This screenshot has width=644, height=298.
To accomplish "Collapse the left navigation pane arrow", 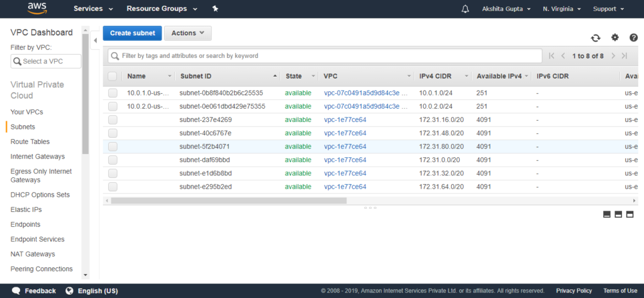I will pos(95,40).
